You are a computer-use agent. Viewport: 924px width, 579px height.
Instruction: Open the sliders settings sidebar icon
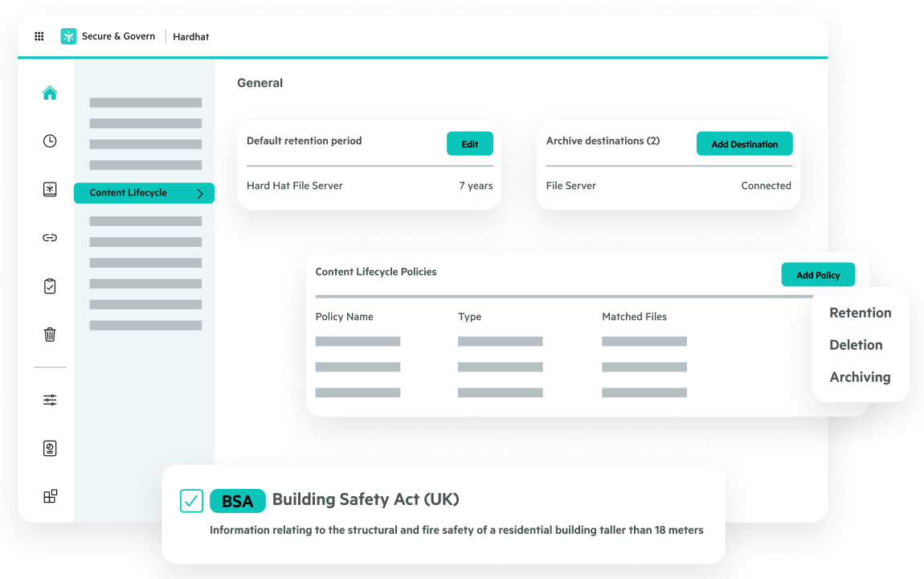[x=50, y=400]
